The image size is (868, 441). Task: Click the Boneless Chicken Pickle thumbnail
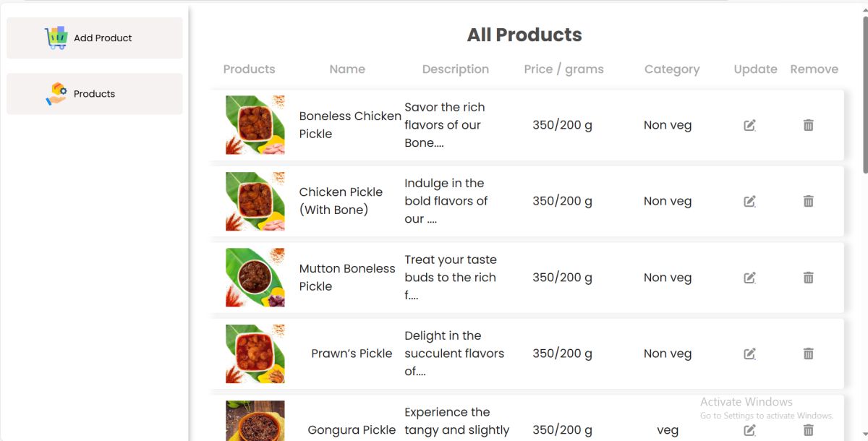255,125
